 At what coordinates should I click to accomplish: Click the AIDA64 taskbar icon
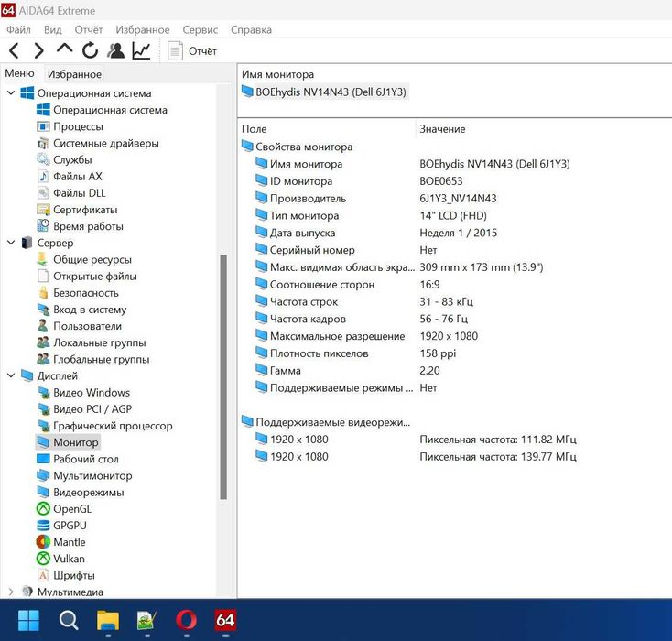point(225,621)
